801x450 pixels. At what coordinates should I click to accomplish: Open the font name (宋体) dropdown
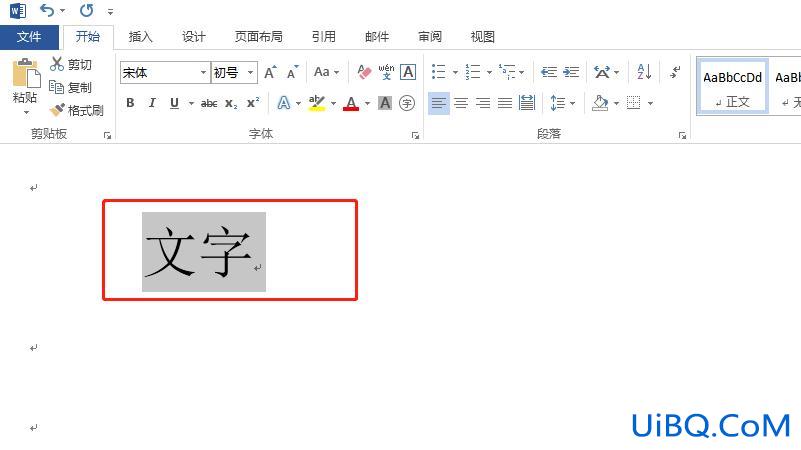[203, 73]
